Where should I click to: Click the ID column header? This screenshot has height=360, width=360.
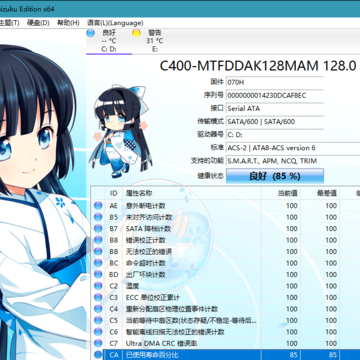point(114,193)
